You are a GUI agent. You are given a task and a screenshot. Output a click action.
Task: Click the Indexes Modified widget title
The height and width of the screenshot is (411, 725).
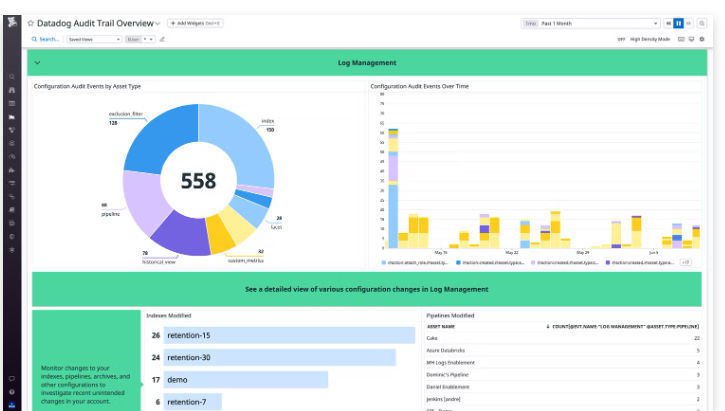pyautogui.click(x=169, y=315)
